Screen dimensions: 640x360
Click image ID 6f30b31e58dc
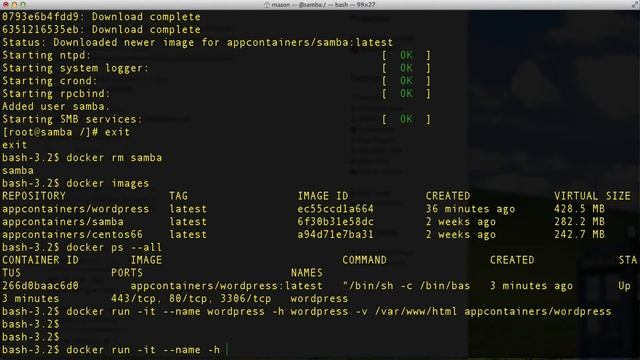coord(335,222)
